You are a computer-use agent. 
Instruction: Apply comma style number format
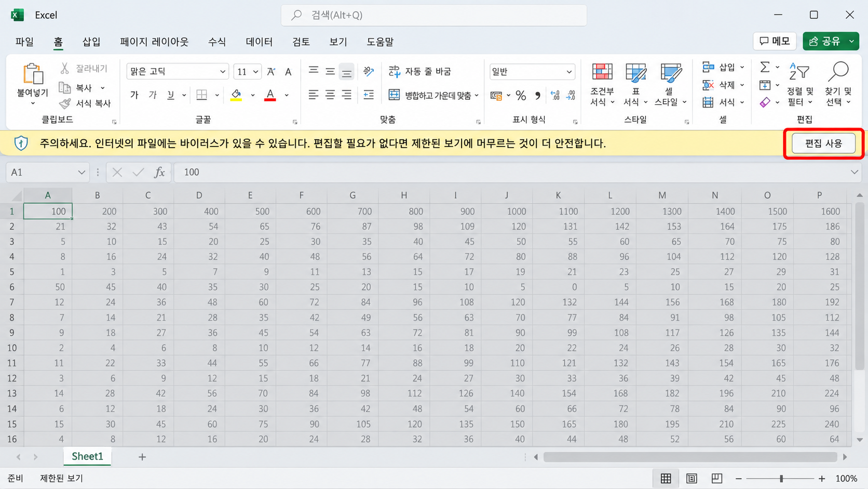(538, 96)
